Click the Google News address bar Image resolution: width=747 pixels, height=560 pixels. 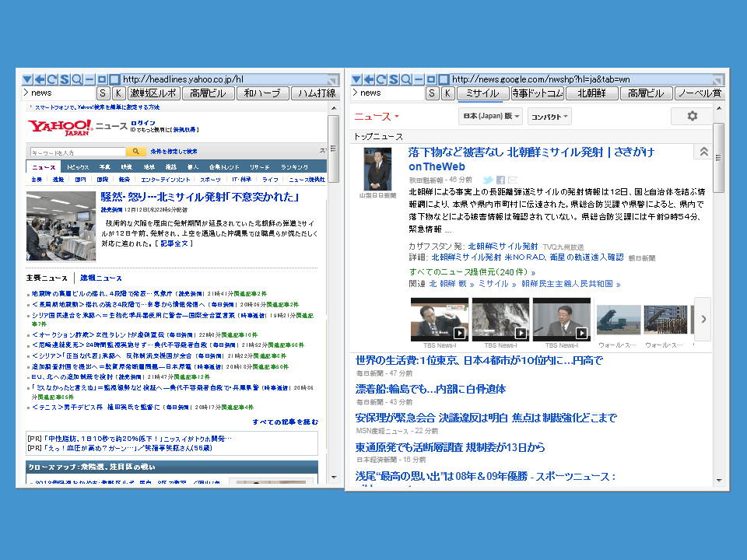point(581,79)
